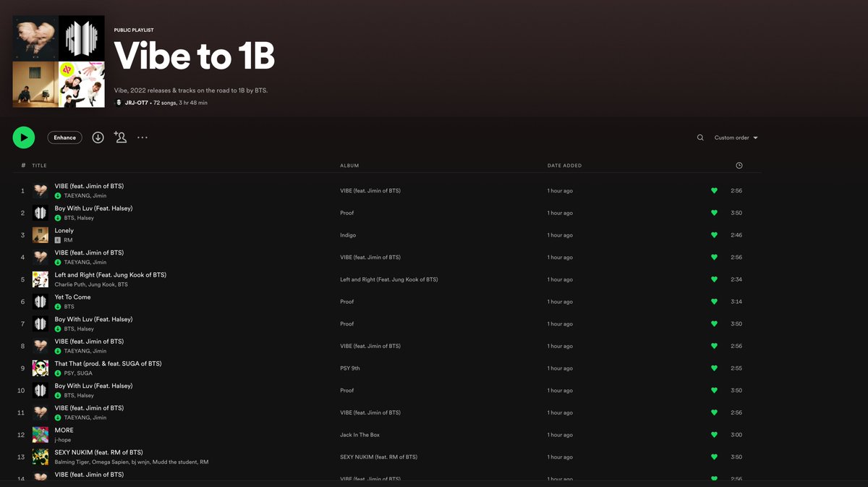The height and width of the screenshot is (487, 868).
Task: Open the RM artist link
Action: 69,240
